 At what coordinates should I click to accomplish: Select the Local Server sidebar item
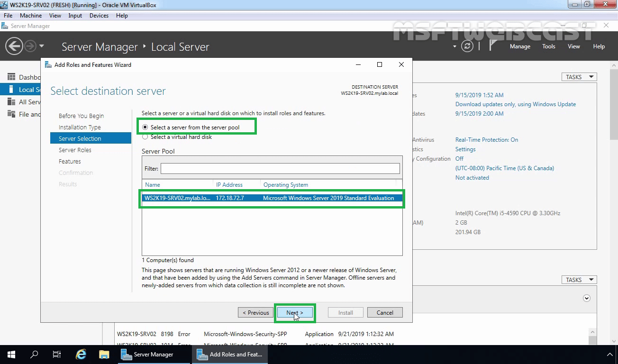[x=20, y=89]
